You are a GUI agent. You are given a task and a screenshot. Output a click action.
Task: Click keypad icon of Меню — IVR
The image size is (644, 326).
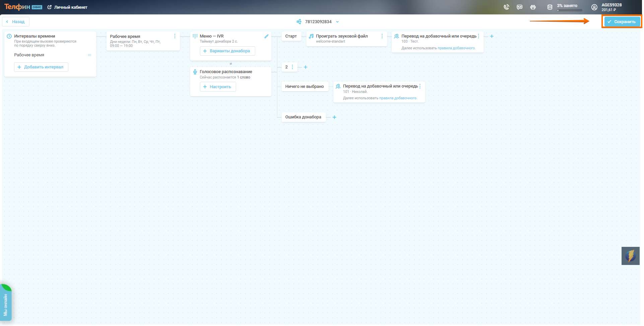coord(195,36)
